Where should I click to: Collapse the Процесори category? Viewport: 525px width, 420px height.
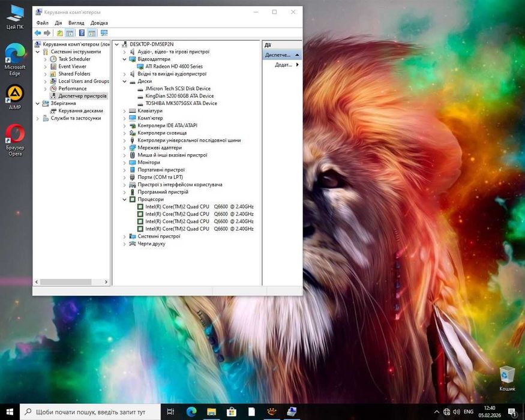coord(124,200)
